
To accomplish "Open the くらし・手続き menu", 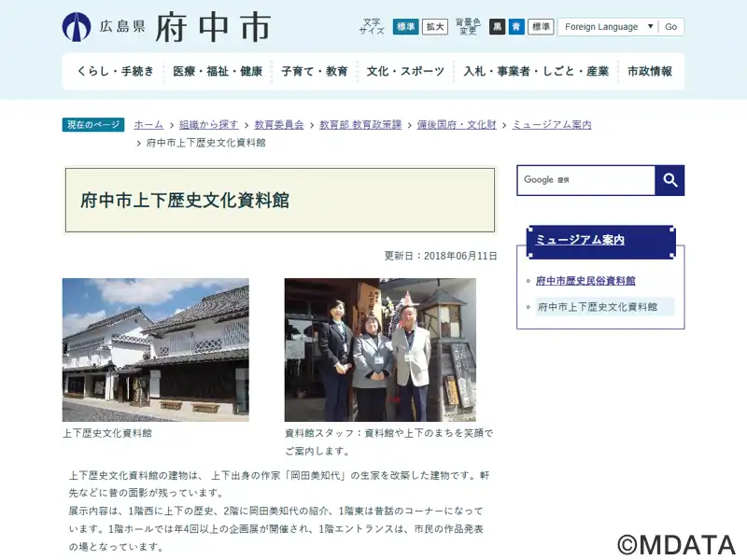I will tap(115, 72).
